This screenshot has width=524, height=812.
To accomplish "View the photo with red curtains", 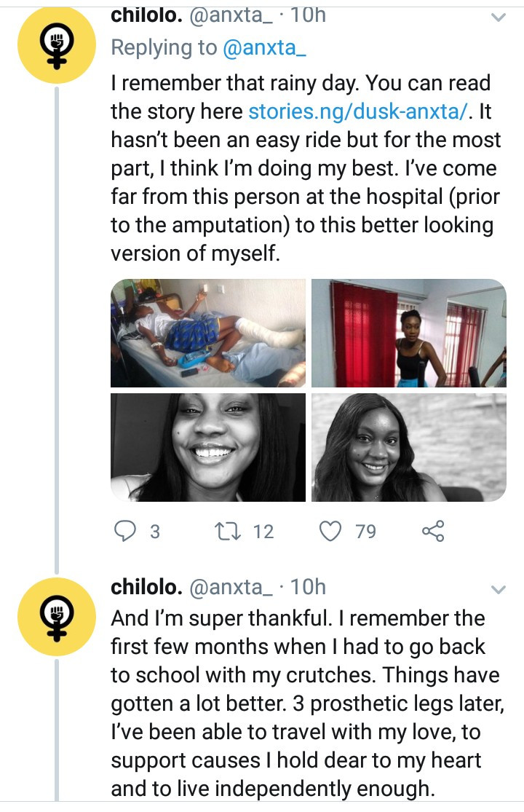I will pos(408,333).
